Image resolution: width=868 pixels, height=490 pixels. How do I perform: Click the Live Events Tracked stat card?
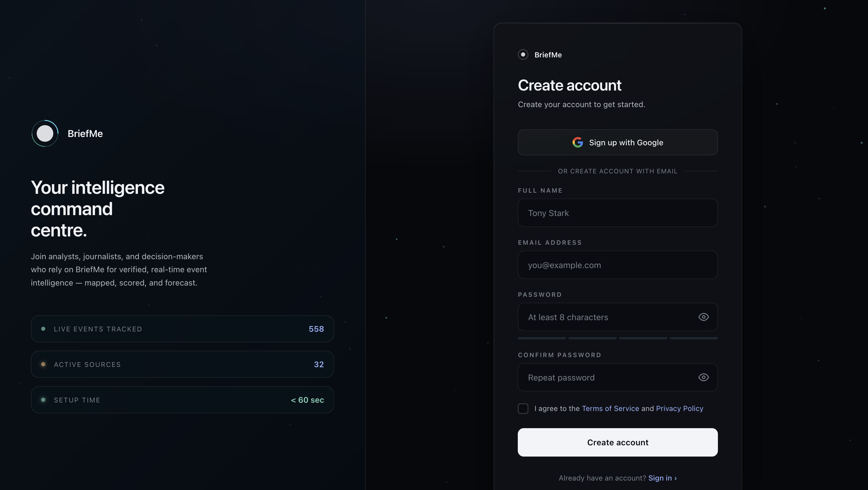[x=182, y=329]
